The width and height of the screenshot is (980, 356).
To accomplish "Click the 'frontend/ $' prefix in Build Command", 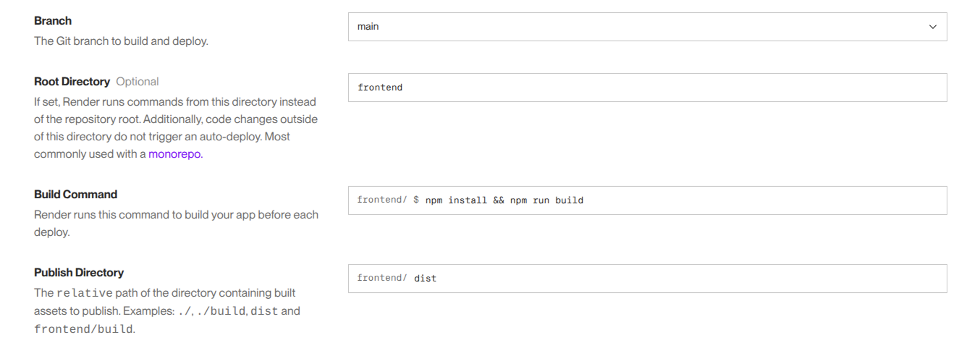I will tap(387, 200).
